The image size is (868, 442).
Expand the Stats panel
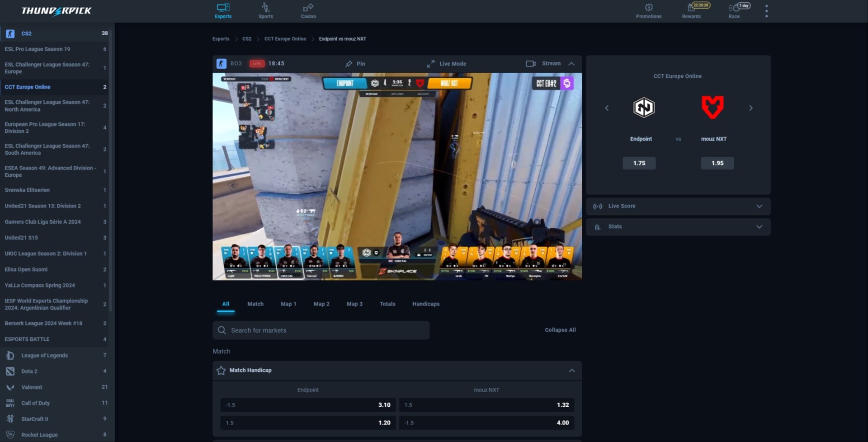click(678, 227)
